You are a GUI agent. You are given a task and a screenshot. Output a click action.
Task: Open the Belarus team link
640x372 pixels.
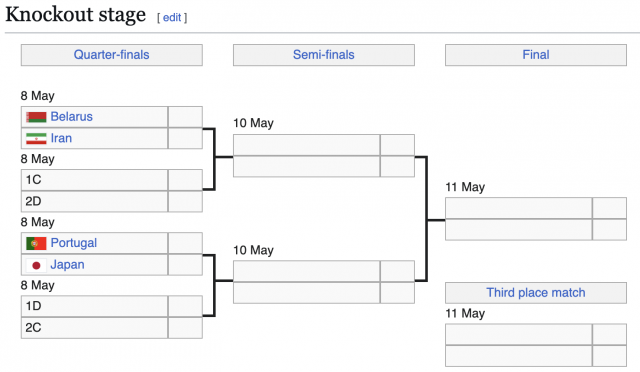71,117
